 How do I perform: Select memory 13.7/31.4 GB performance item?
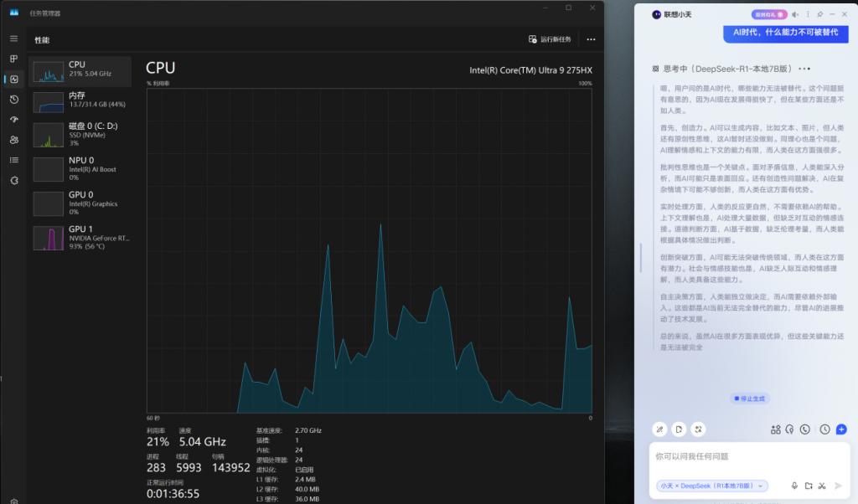click(80, 101)
